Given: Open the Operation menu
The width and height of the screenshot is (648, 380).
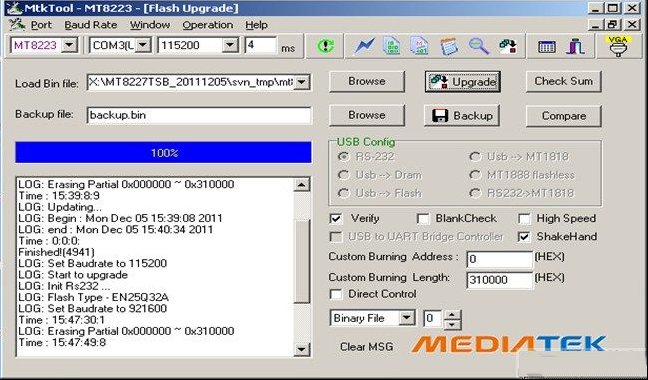Looking at the screenshot, I should point(207,25).
